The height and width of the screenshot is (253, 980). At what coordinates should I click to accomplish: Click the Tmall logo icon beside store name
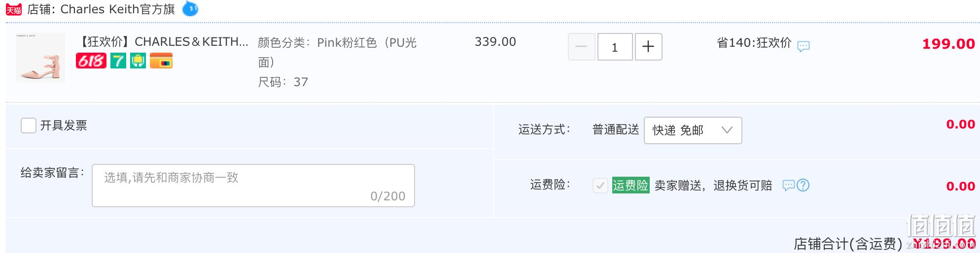(14, 9)
